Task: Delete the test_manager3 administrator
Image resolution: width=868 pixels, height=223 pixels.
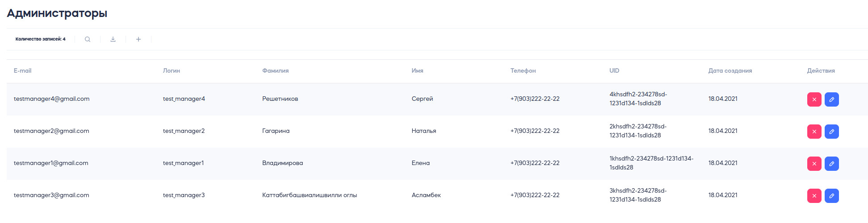Action: [814, 196]
